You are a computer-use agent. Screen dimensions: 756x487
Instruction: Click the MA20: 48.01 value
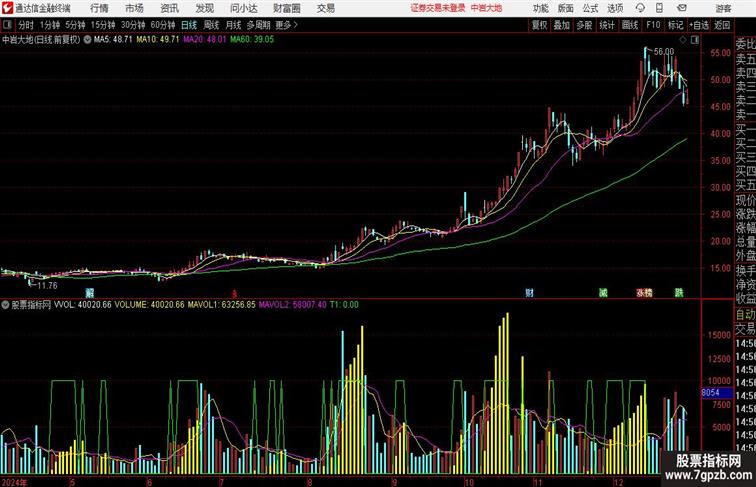click(204, 40)
